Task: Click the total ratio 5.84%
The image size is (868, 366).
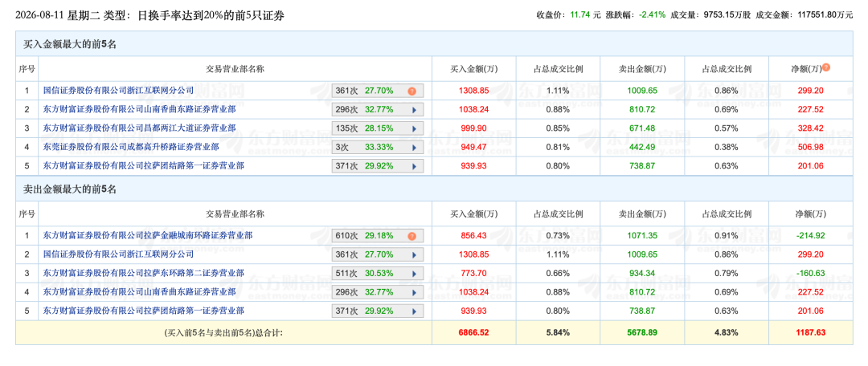Action: tap(558, 333)
